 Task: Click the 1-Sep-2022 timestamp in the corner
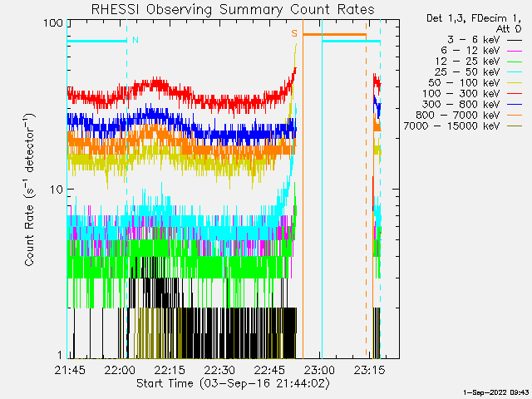click(x=495, y=392)
